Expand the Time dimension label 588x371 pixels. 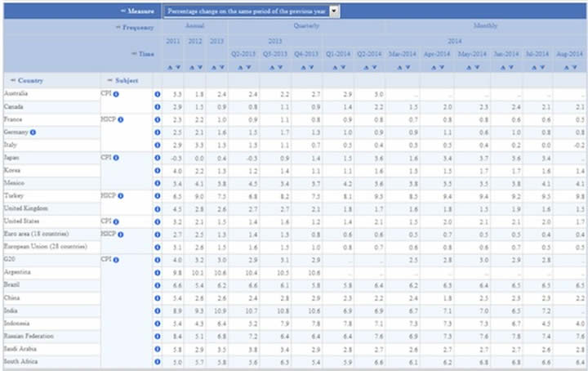[x=142, y=54]
